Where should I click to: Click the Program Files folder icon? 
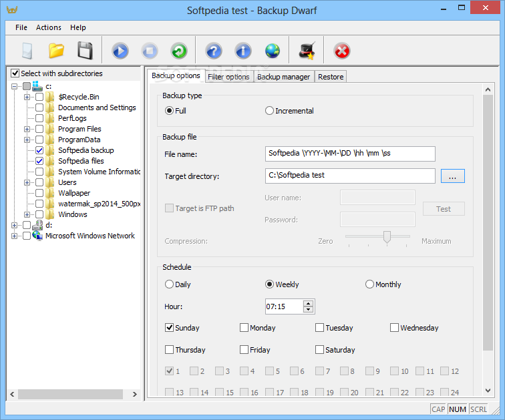[50, 129]
